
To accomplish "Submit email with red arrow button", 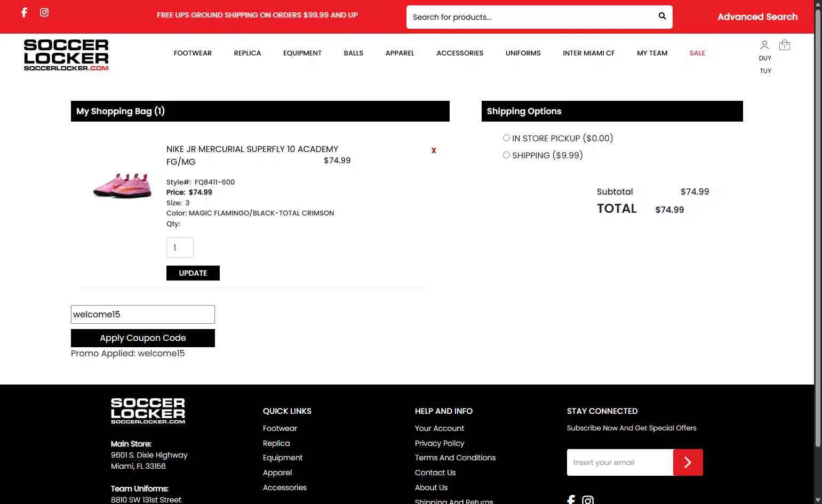I will [688, 462].
